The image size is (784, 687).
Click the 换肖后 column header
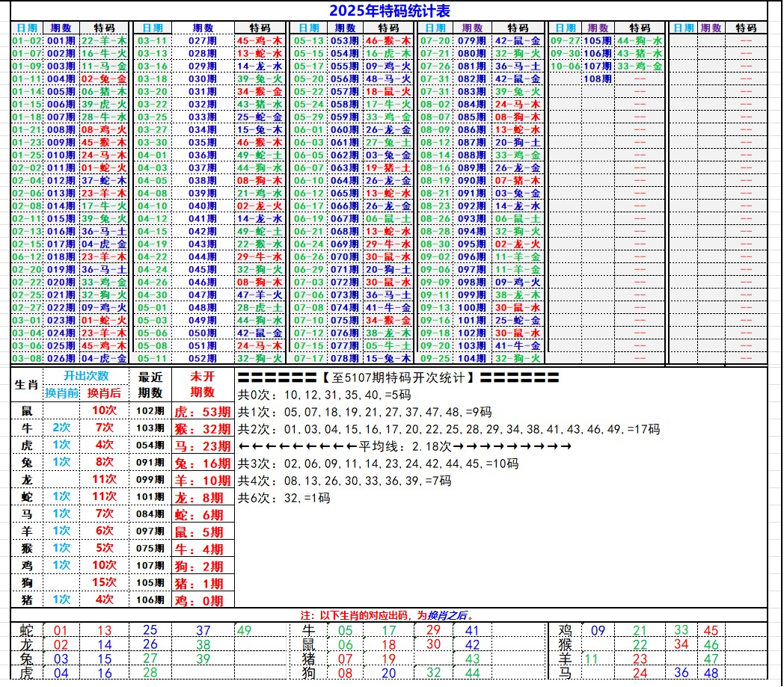104,392
